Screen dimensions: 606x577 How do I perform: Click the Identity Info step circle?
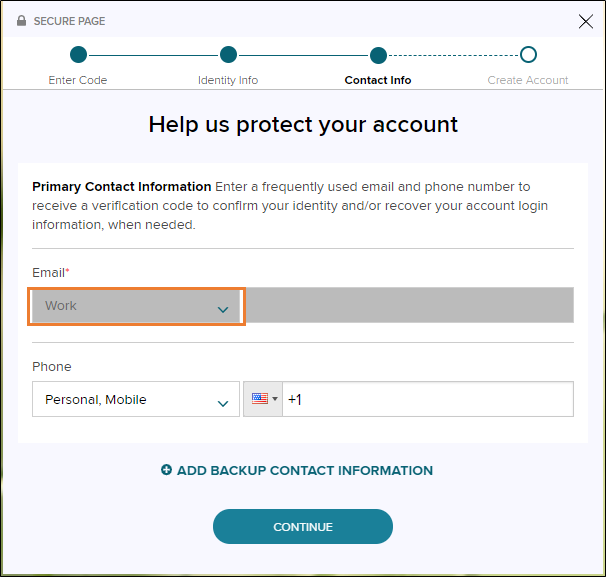pos(228,55)
